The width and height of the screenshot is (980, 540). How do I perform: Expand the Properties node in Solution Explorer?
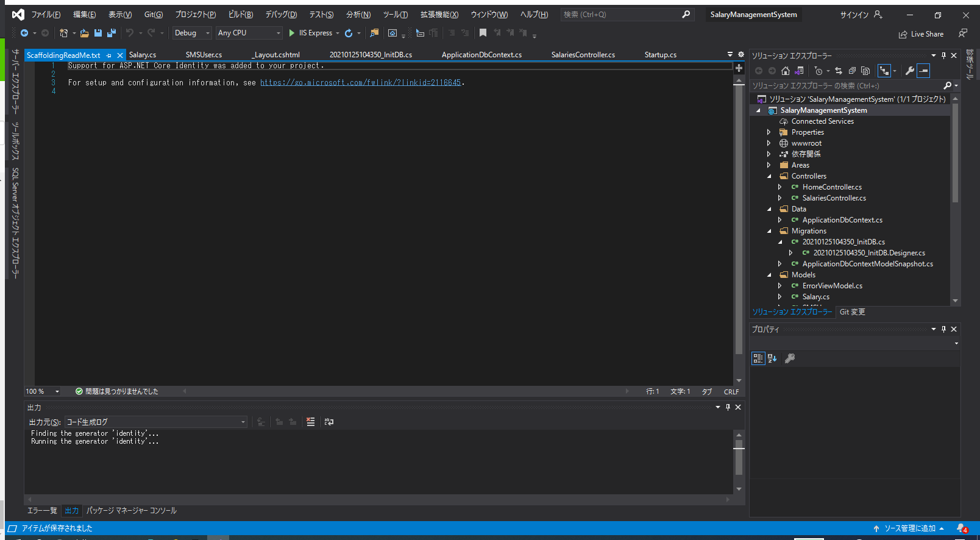click(x=769, y=132)
